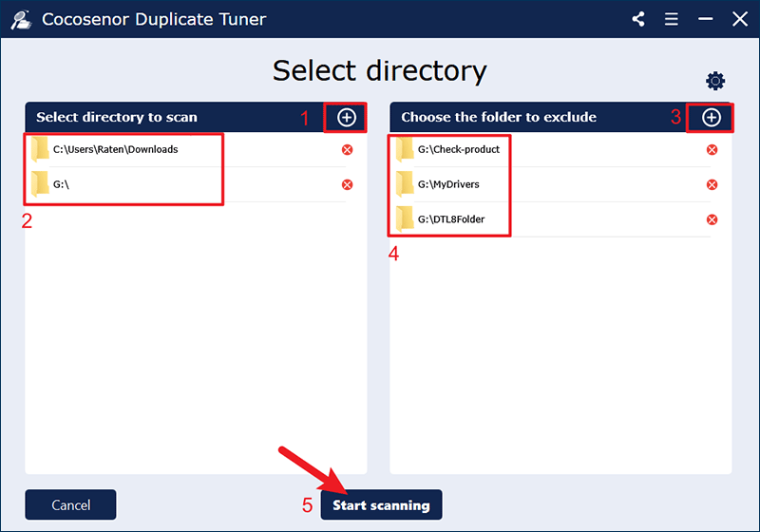Open settings with the gear icon
This screenshot has width=760, height=532.
coord(715,81)
